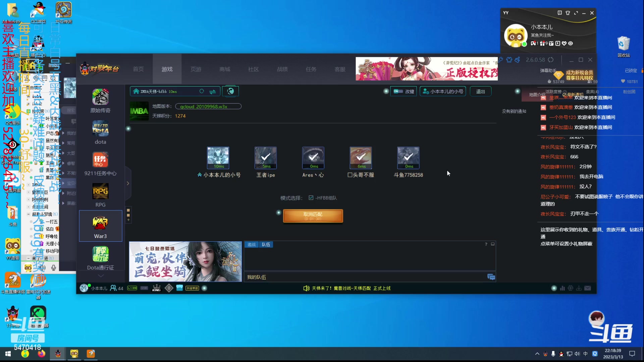The width and height of the screenshot is (644, 362).
Task: Open the 页游 tab
Action: [x=196, y=69]
